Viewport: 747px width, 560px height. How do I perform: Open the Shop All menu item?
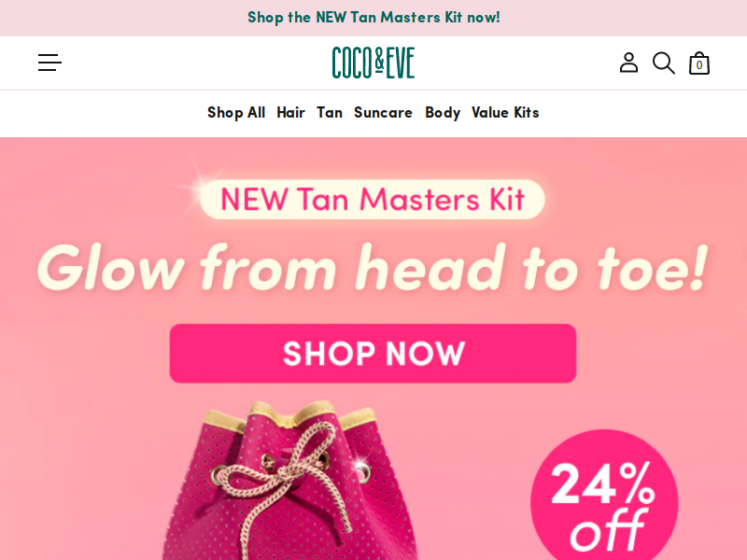click(236, 113)
